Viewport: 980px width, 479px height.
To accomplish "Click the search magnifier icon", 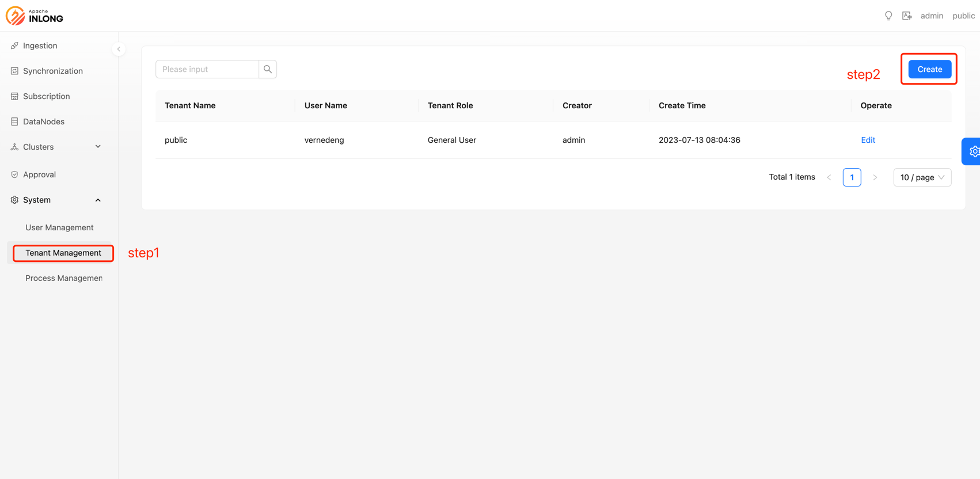I will pyautogui.click(x=268, y=69).
